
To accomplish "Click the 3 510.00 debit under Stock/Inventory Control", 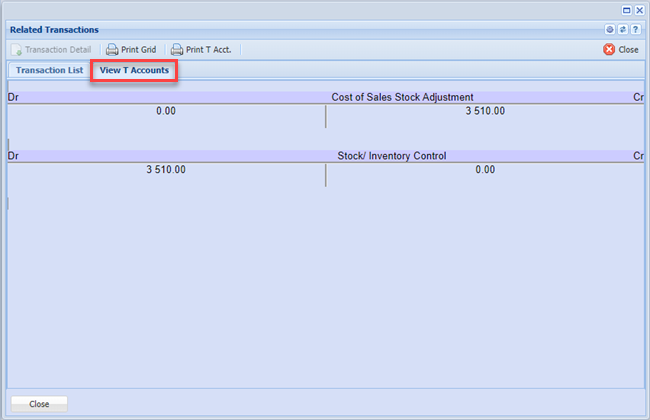I will tap(166, 170).
